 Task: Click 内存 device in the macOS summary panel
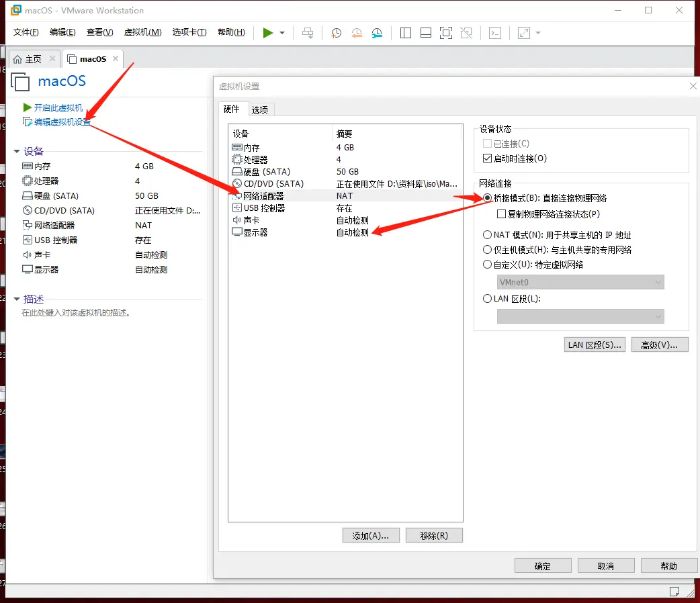tap(36, 166)
